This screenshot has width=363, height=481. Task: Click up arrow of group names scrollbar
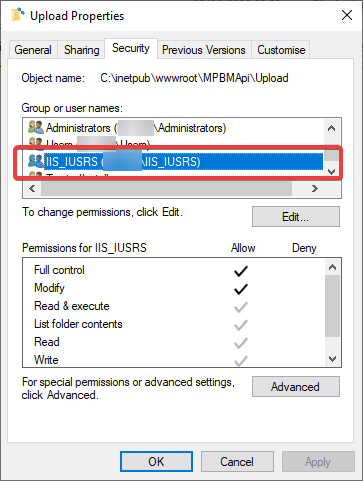[332, 128]
